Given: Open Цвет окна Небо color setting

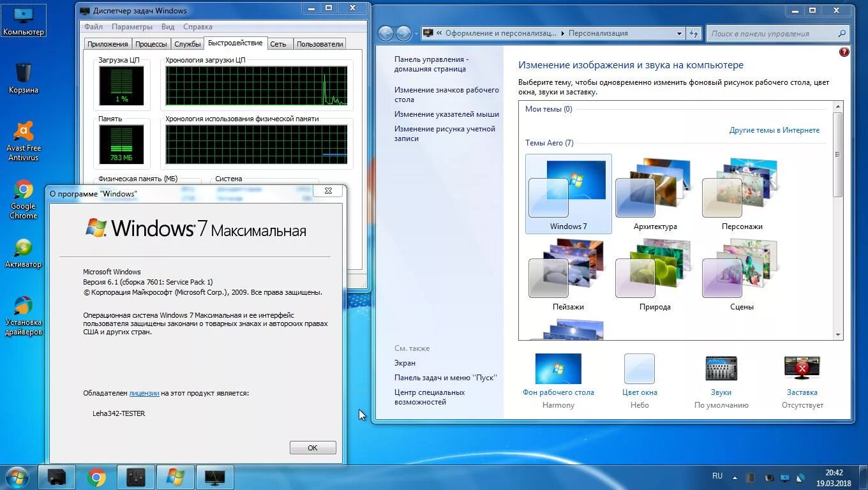Looking at the screenshot, I should pos(640,381).
